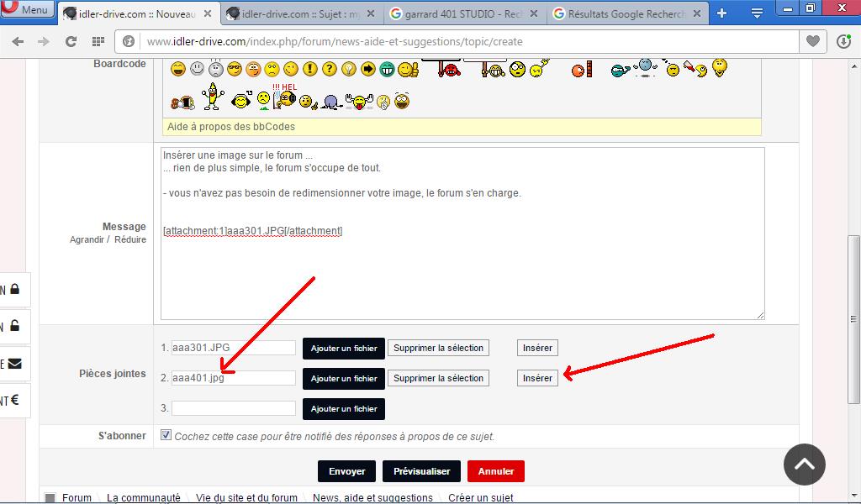
Task: Switch to Résultats Google Recherche tab
Action: coord(626,14)
